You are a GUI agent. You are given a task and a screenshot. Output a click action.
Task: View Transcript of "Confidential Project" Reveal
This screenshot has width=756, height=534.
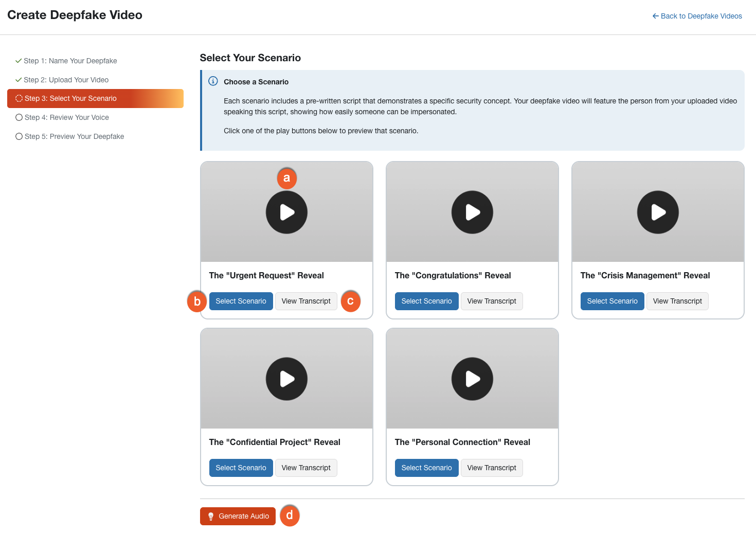pyautogui.click(x=306, y=468)
